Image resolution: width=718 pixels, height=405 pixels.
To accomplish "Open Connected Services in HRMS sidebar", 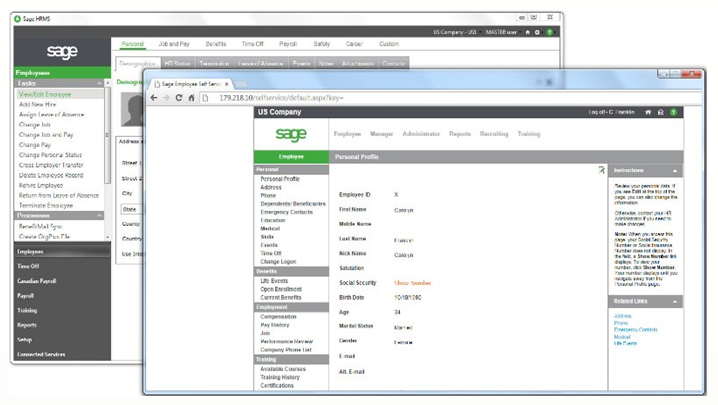I will point(41,354).
